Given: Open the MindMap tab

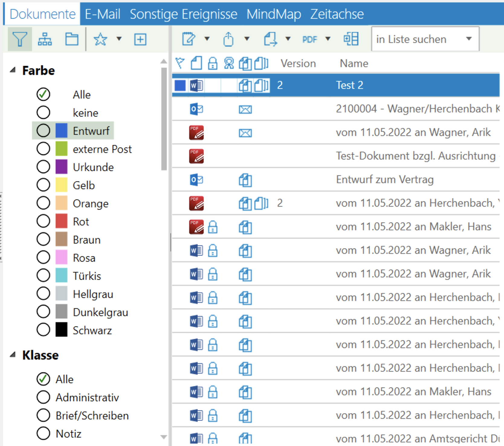Looking at the screenshot, I should pyautogui.click(x=273, y=14).
